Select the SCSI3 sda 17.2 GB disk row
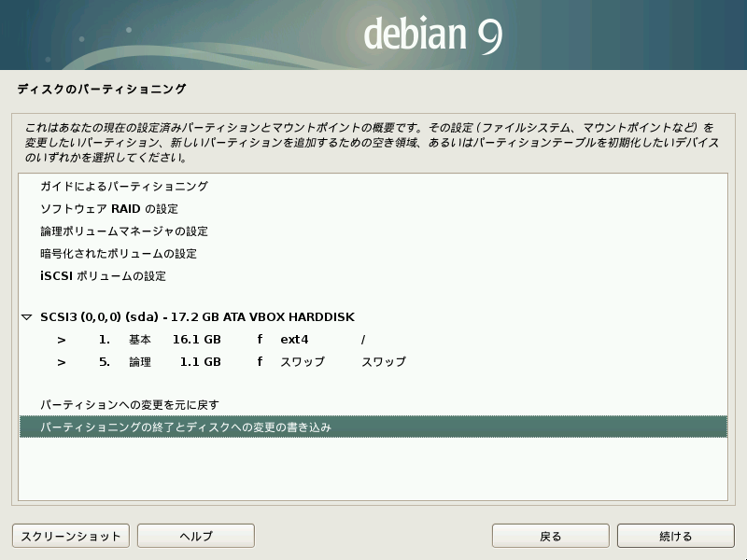This screenshot has height=560, width=747. [197, 317]
